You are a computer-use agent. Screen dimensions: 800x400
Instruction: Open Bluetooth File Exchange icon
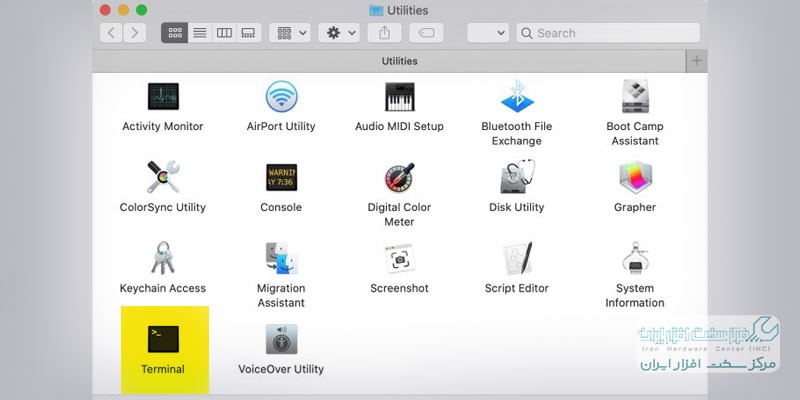[517, 96]
